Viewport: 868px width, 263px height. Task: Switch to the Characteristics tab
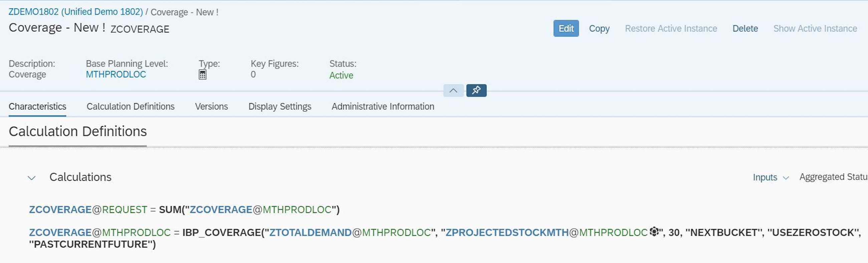pyautogui.click(x=37, y=106)
